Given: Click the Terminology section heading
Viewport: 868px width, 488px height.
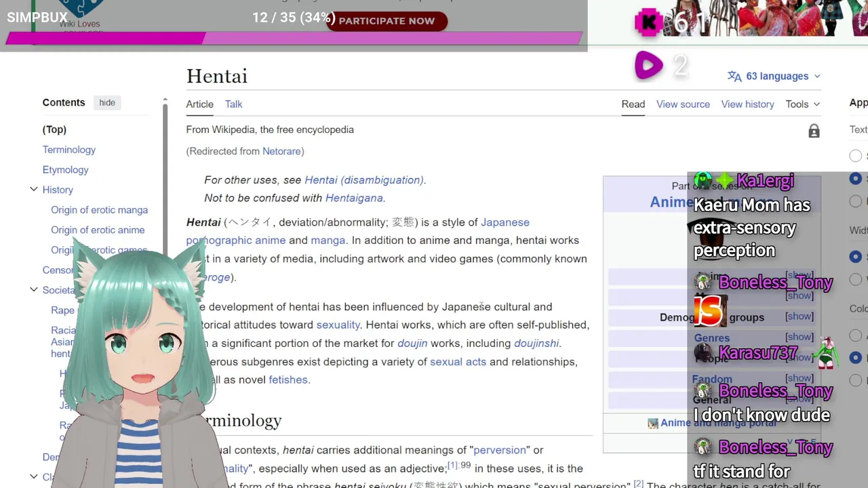Looking at the screenshot, I should [x=243, y=420].
